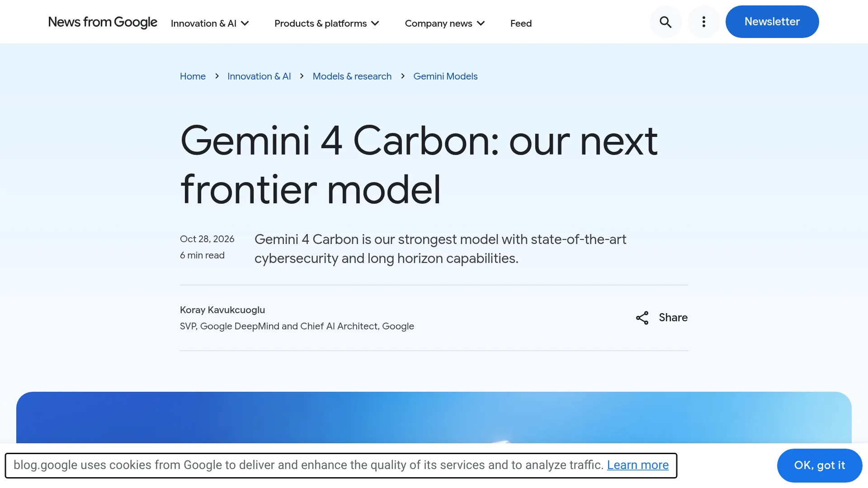Click the Learn more cookies link
Viewport: 868px width, 488px height.
637,465
